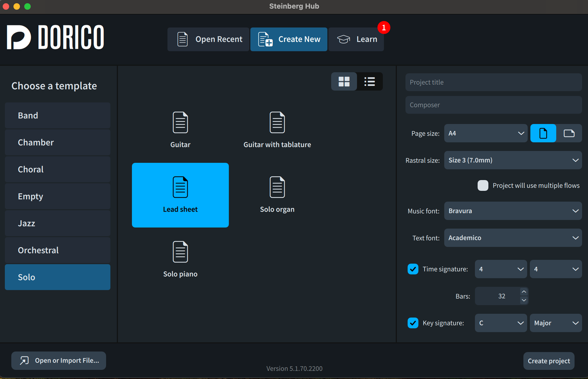Click the Dorico logo
Screen dimensions: 588x379
(x=56, y=37)
